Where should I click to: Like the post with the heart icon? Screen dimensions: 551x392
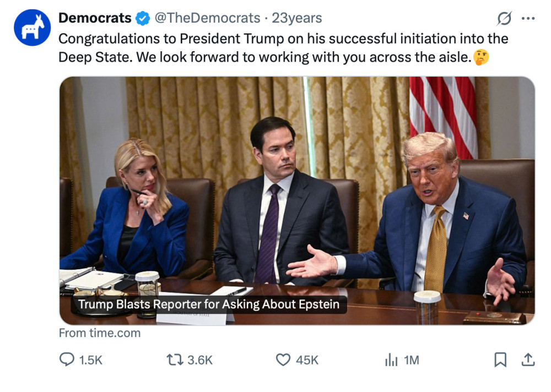[283, 360]
